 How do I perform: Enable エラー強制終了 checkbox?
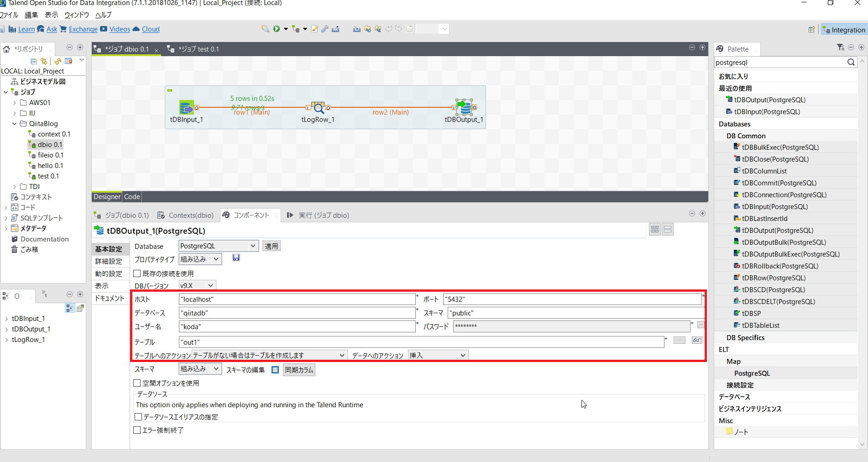[137, 430]
